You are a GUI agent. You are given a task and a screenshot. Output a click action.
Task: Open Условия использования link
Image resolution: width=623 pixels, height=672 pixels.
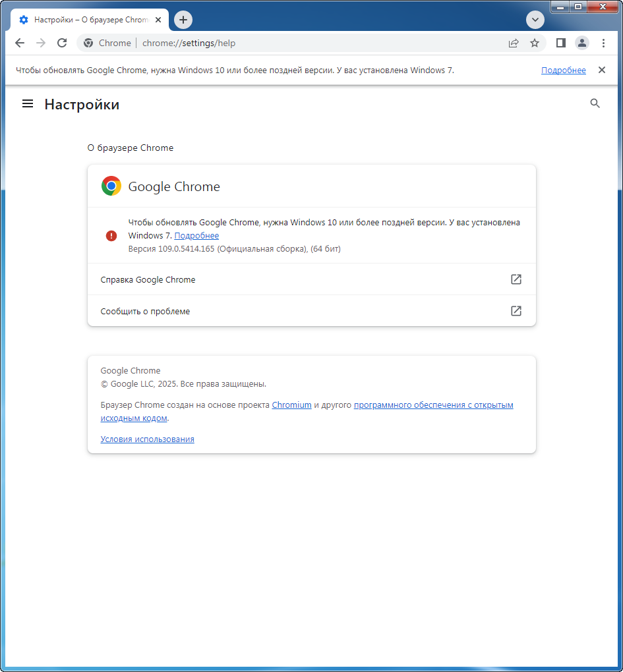(147, 439)
